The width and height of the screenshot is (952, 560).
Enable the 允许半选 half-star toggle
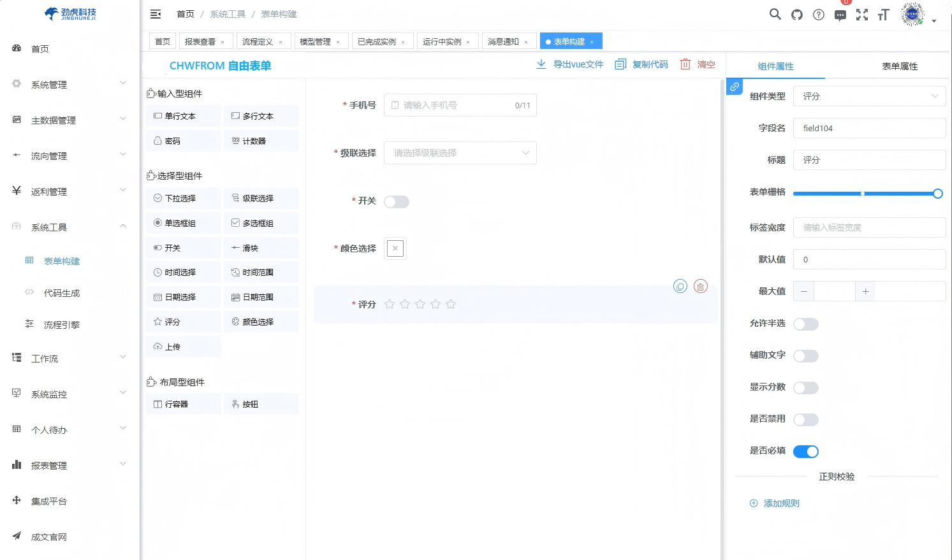805,324
